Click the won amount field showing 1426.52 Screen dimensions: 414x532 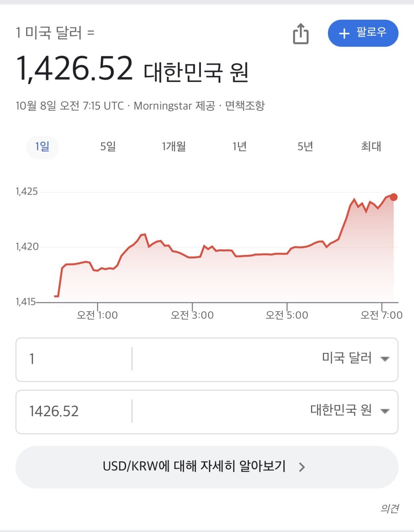[x=74, y=411]
